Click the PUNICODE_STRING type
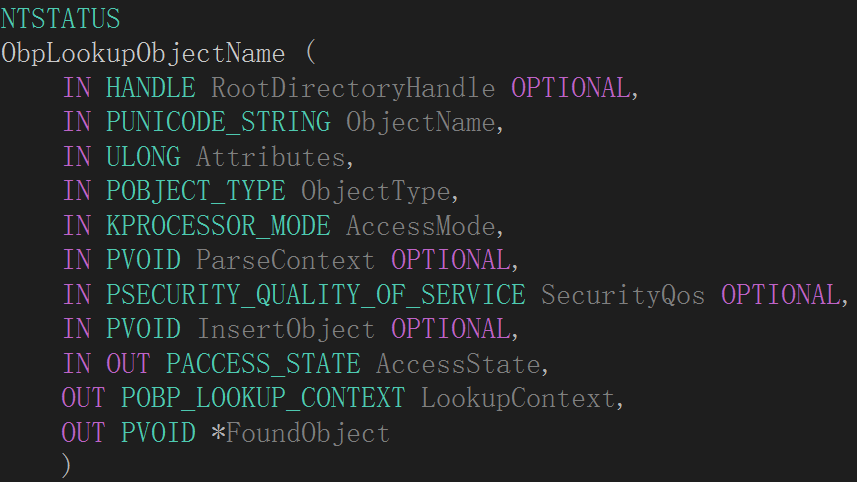857x482 pixels. pyautogui.click(x=218, y=122)
